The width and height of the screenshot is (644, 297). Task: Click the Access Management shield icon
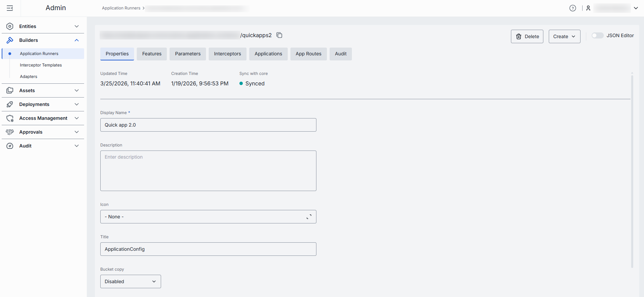click(10, 118)
